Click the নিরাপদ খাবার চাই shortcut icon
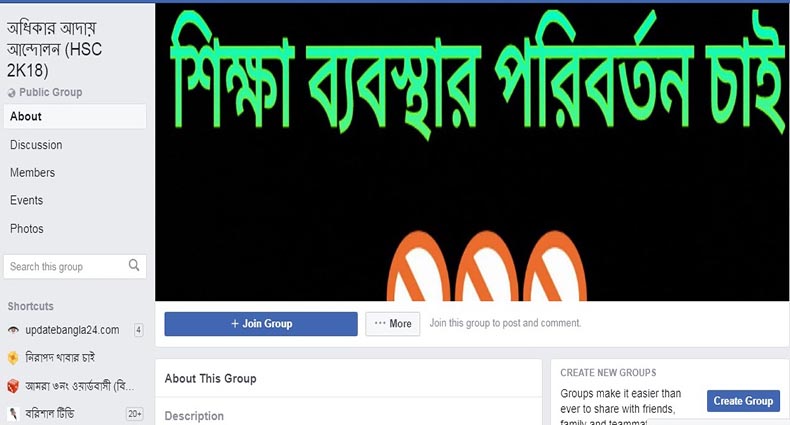The image size is (790, 425). (x=13, y=358)
